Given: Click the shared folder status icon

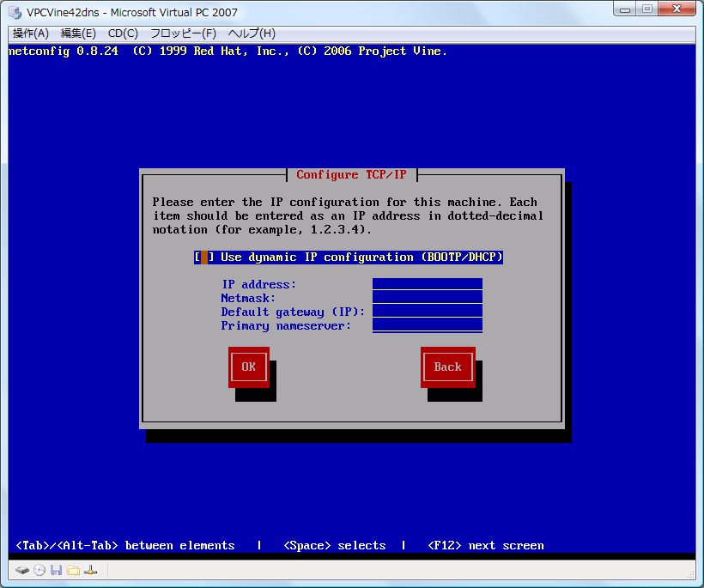Looking at the screenshot, I should pyautogui.click(x=73, y=571).
